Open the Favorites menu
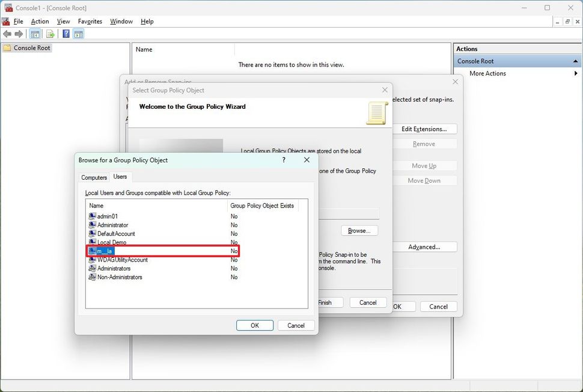This screenshot has height=392, width=583. (x=90, y=21)
